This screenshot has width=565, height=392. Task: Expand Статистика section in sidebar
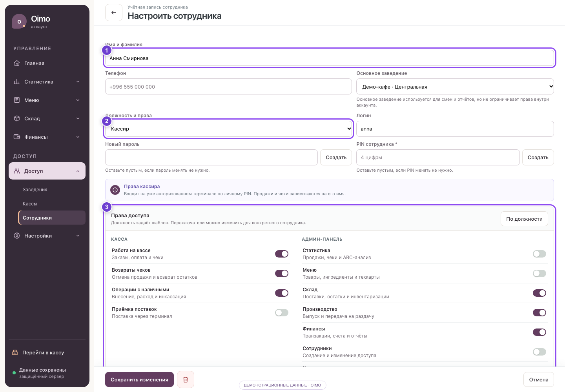(78, 82)
